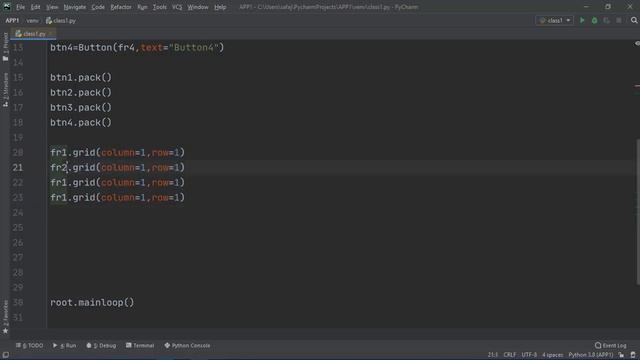This screenshot has width=640, height=360.
Task: Open the TODO tool window
Action: point(29,345)
